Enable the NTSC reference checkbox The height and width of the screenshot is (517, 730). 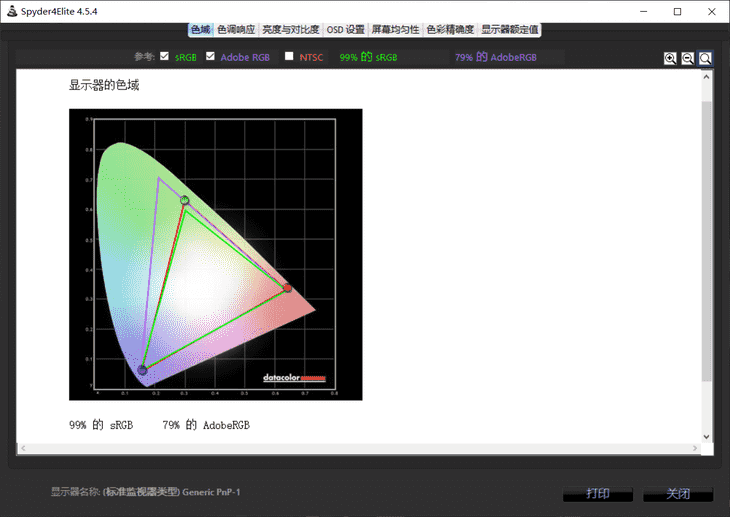(289, 56)
